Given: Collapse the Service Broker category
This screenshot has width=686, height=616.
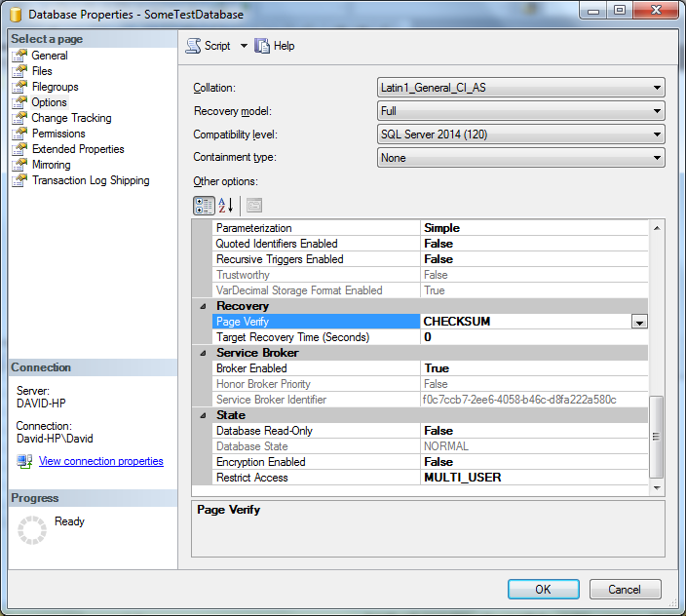Looking at the screenshot, I should pos(203,353).
